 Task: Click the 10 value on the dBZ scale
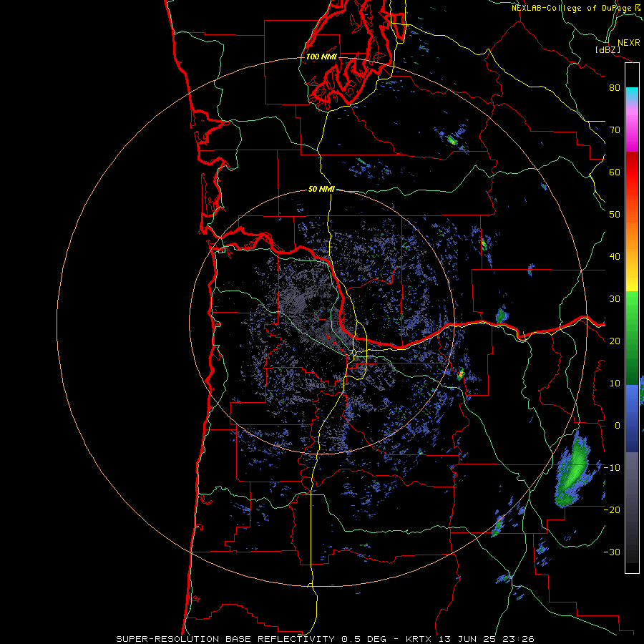click(x=615, y=384)
